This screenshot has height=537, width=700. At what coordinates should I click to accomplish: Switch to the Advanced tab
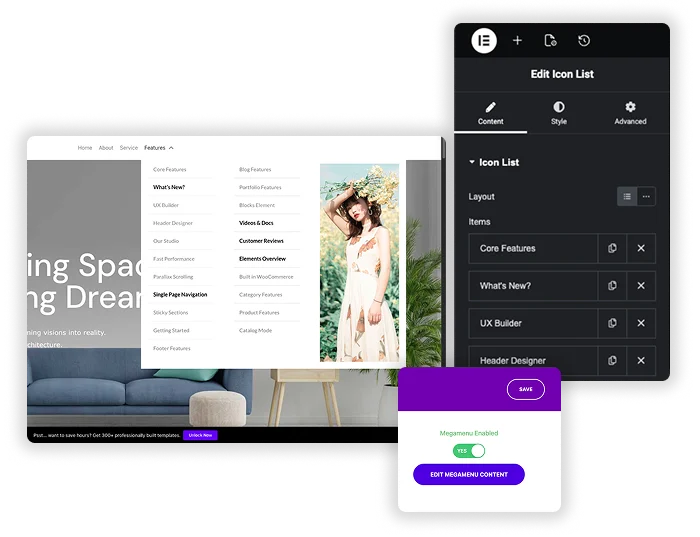click(630, 113)
